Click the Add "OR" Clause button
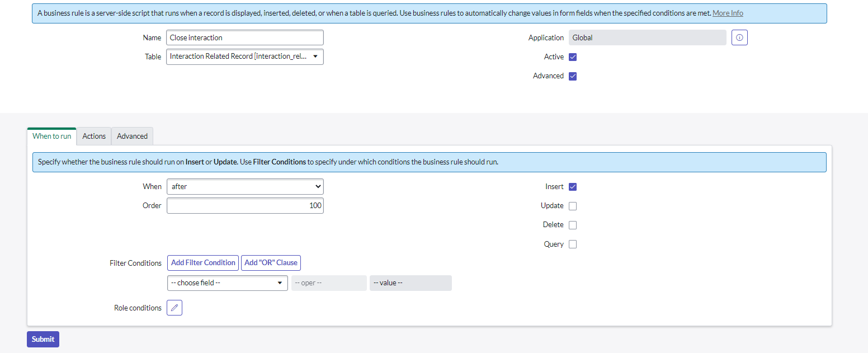868x353 pixels. tap(271, 263)
